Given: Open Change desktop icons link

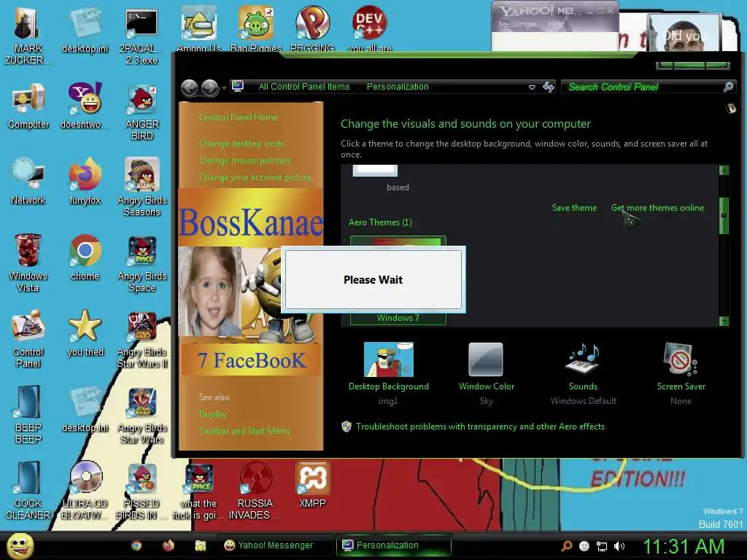Looking at the screenshot, I should point(241,144).
